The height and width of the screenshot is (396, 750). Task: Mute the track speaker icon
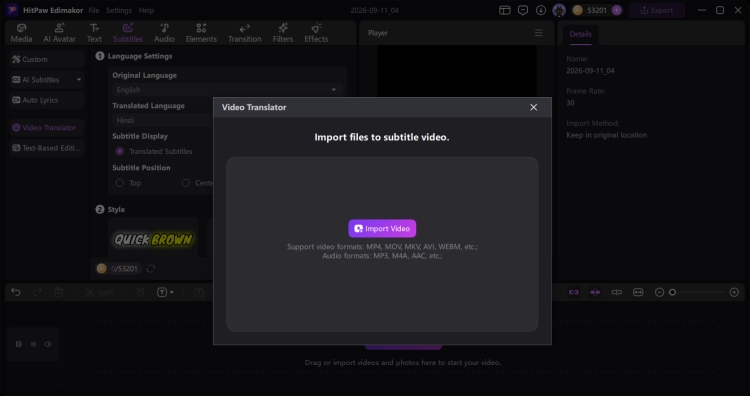[48, 344]
